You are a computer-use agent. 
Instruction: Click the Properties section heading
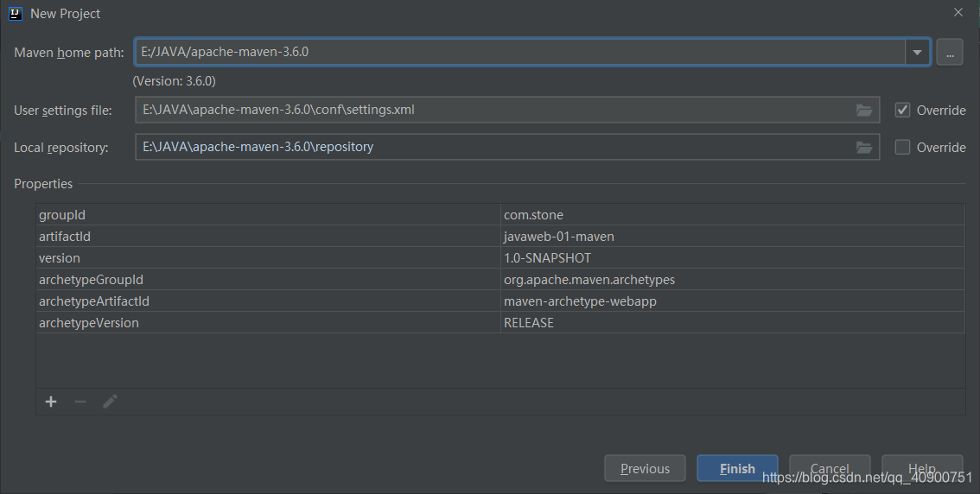click(x=43, y=184)
